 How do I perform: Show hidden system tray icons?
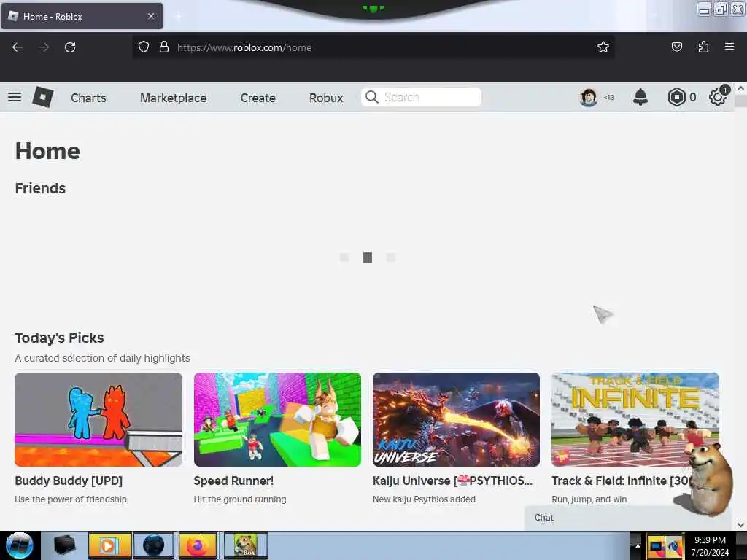click(638, 545)
